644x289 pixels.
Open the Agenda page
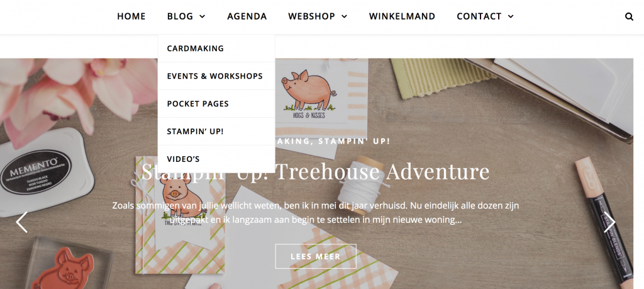247,16
